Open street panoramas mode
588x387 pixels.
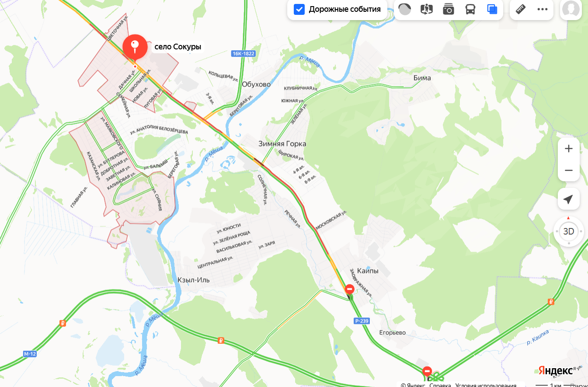(x=426, y=9)
